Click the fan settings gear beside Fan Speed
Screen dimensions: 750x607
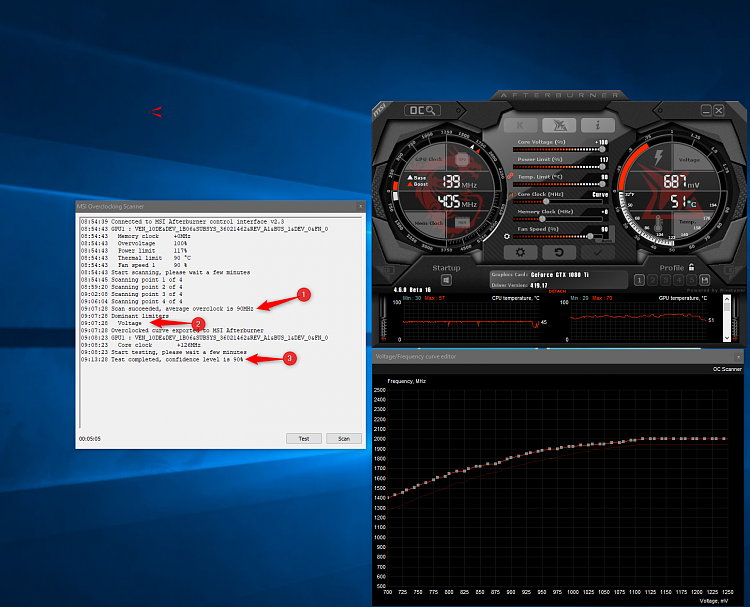coord(507,236)
